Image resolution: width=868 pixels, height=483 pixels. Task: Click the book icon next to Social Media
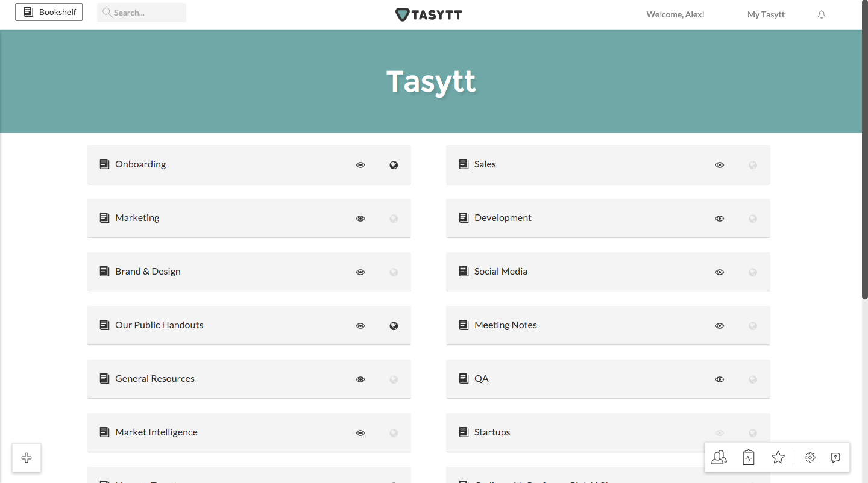click(x=464, y=271)
